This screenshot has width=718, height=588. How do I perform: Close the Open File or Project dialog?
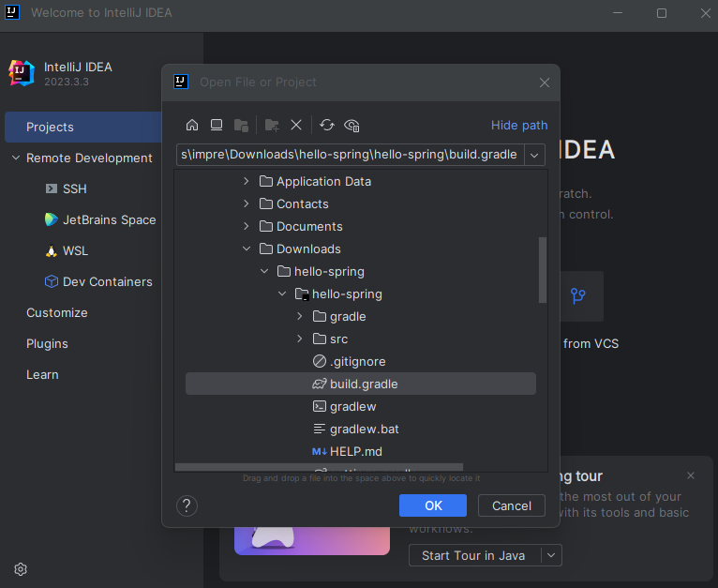tap(545, 83)
